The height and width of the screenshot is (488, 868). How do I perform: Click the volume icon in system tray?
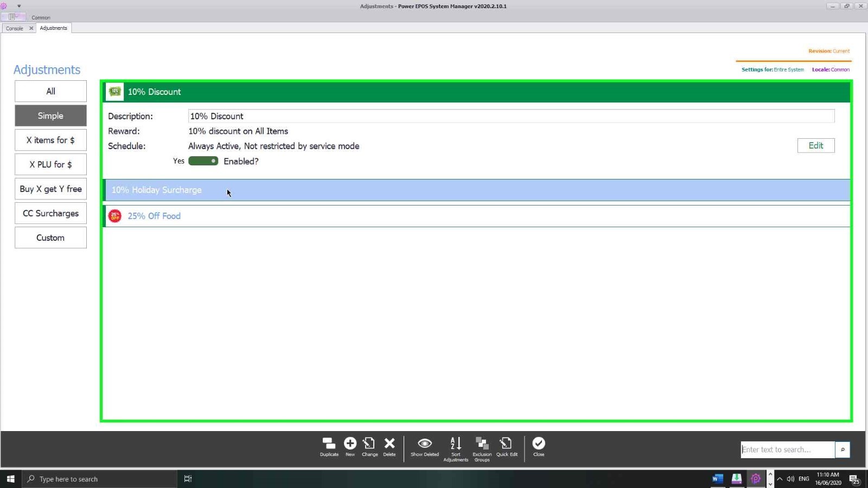790,479
